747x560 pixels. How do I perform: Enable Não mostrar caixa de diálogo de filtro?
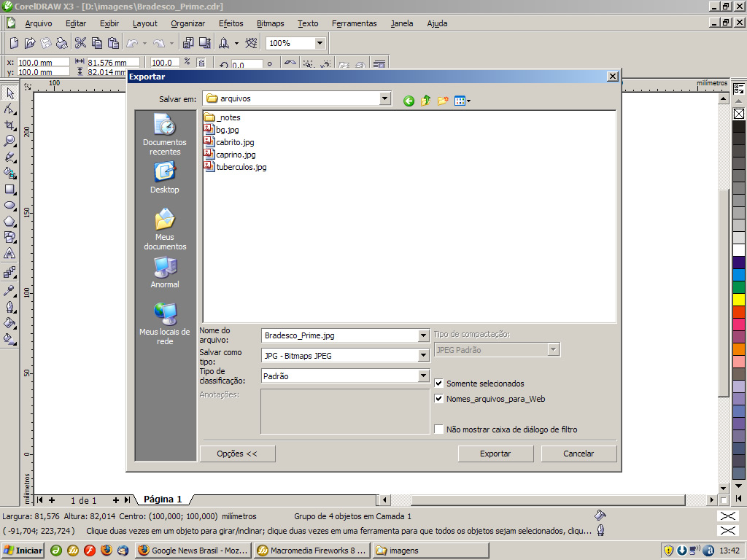[438, 429]
